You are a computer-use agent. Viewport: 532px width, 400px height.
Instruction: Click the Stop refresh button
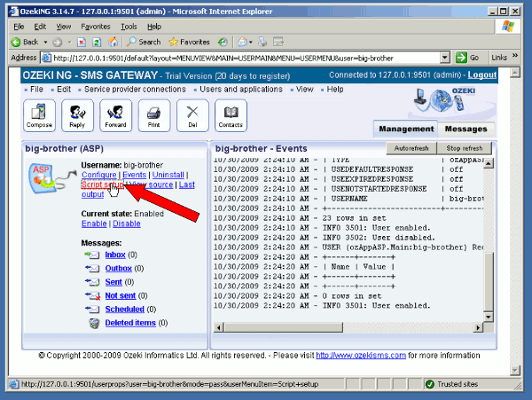(x=464, y=148)
